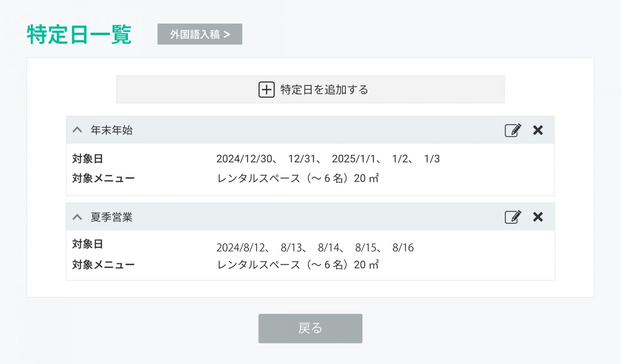Viewport: 621px width, 364px height.
Task: Collapse the 年末年始 section chevron
Action: tap(77, 130)
